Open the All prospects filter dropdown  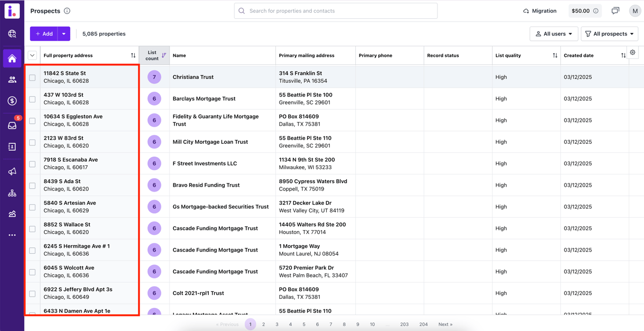610,34
